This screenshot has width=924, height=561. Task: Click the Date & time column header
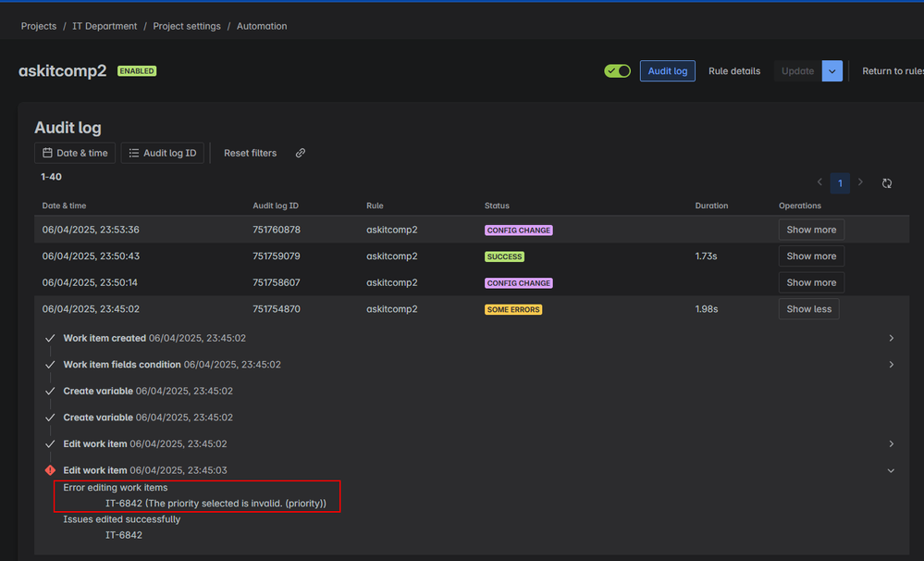click(x=64, y=206)
